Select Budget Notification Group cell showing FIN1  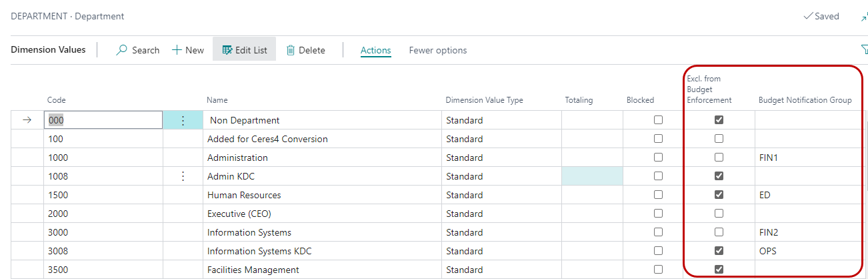[x=807, y=158]
